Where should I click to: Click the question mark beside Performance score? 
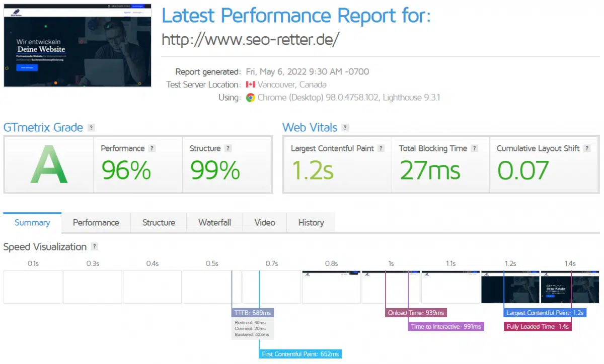[x=152, y=148]
